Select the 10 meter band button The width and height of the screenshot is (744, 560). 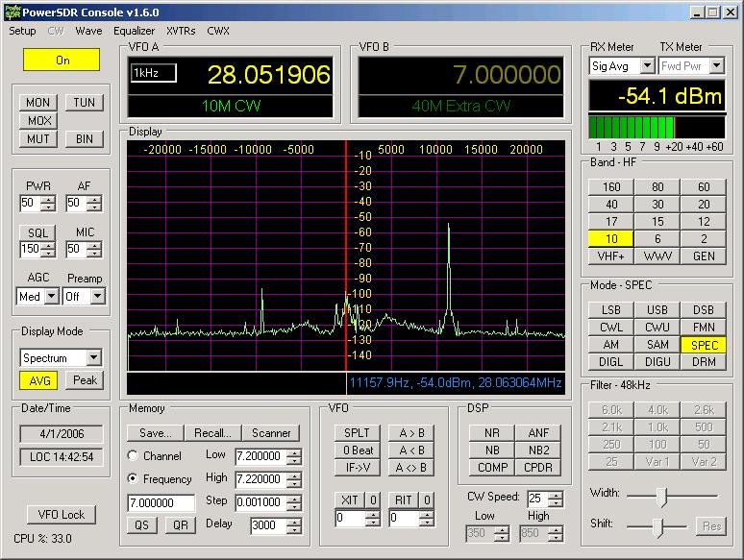tap(611, 239)
